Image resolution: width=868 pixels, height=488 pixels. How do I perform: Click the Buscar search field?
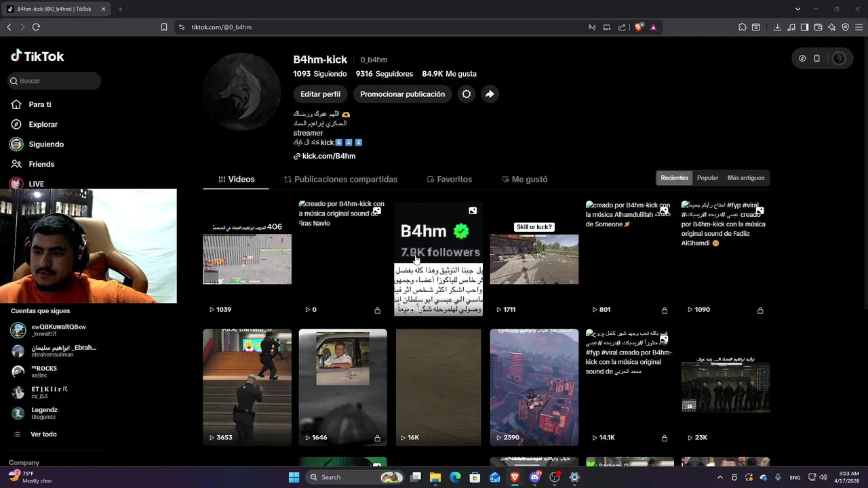[54, 81]
